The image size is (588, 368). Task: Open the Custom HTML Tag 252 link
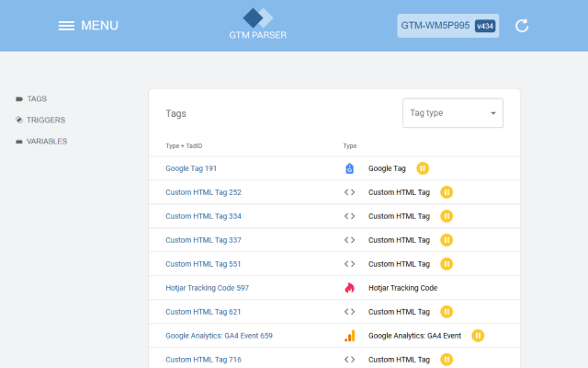pyautogui.click(x=204, y=192)
